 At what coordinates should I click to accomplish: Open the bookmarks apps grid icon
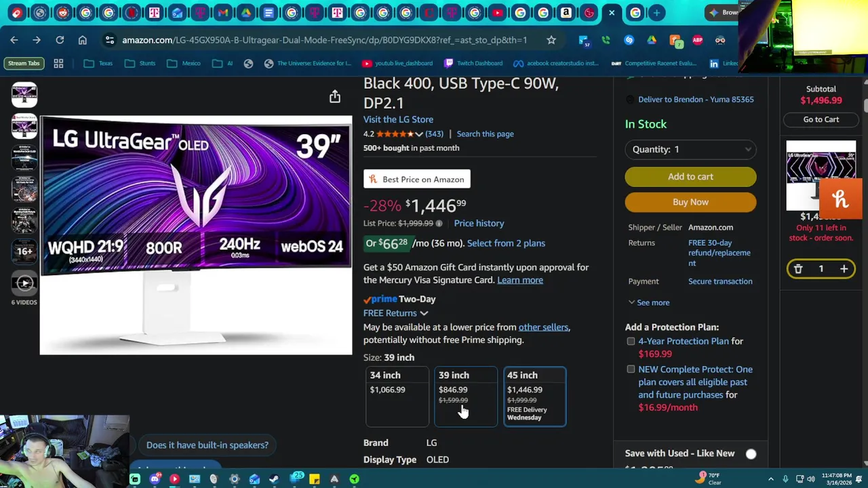(58, 63)
